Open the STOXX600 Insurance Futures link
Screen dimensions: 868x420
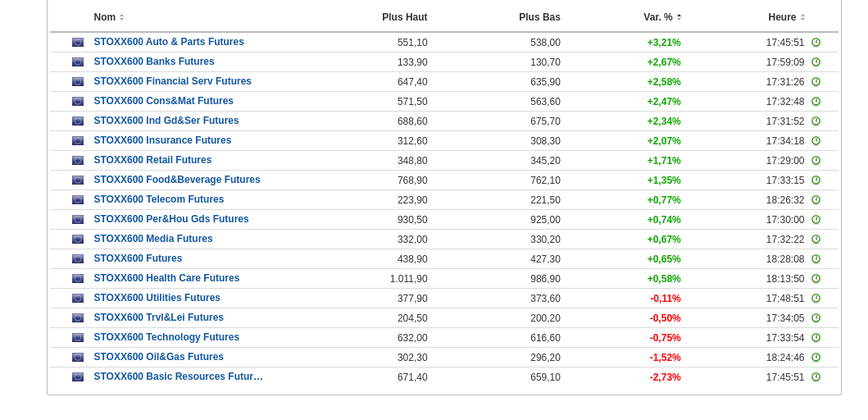162,140
